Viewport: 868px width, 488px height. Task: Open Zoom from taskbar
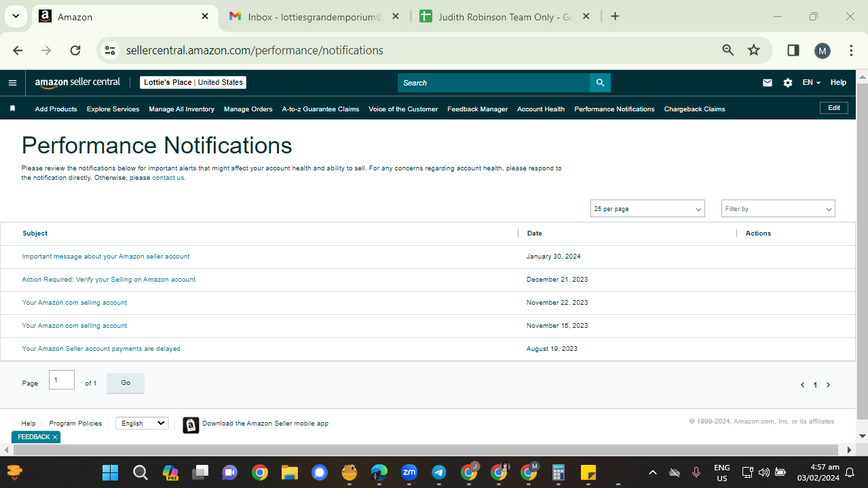409,472
